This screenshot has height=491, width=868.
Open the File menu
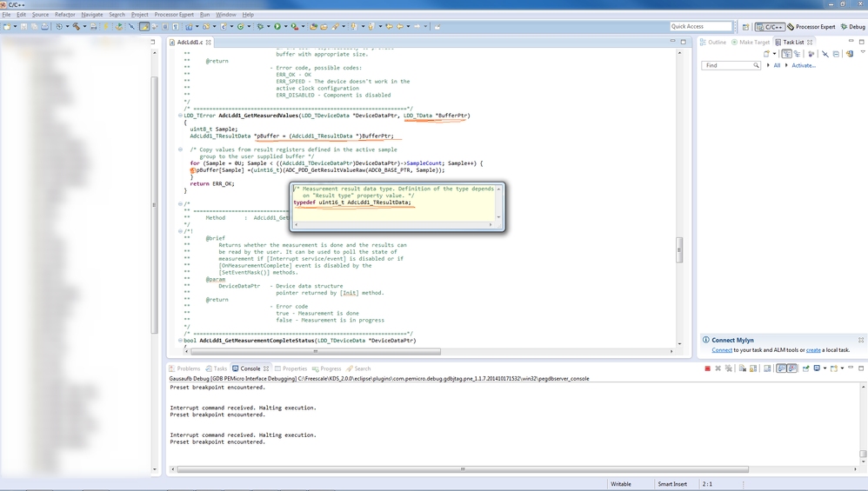tap(6, 15)
